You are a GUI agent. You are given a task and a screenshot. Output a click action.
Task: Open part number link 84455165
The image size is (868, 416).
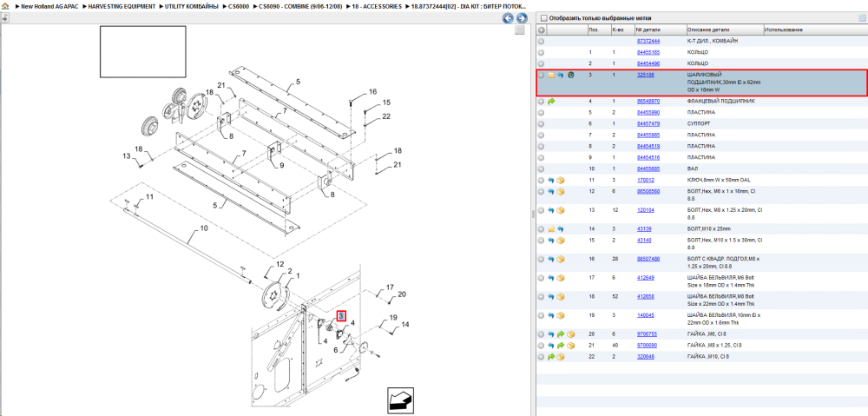pyautogui.click(x=648, y=53)
